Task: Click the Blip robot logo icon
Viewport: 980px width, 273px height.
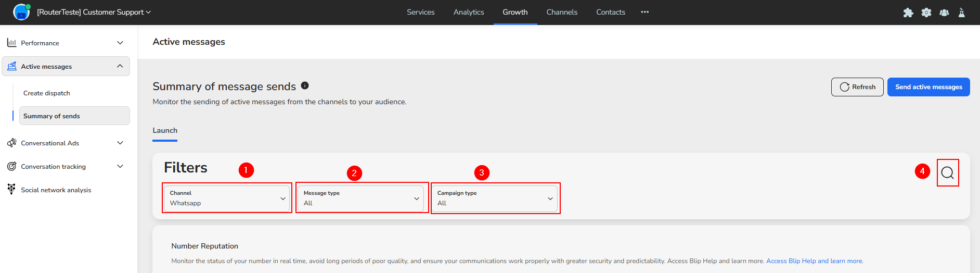Action: [21, 12]
